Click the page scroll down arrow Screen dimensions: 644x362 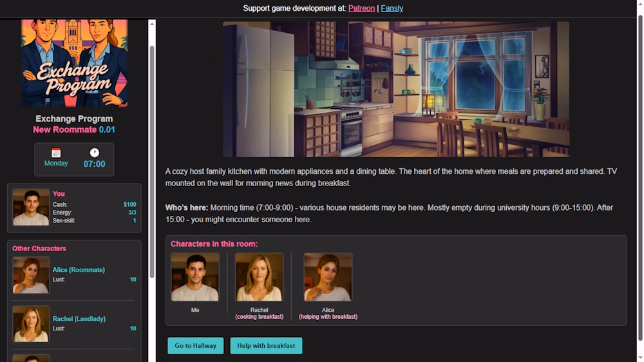tap(639, 356)
